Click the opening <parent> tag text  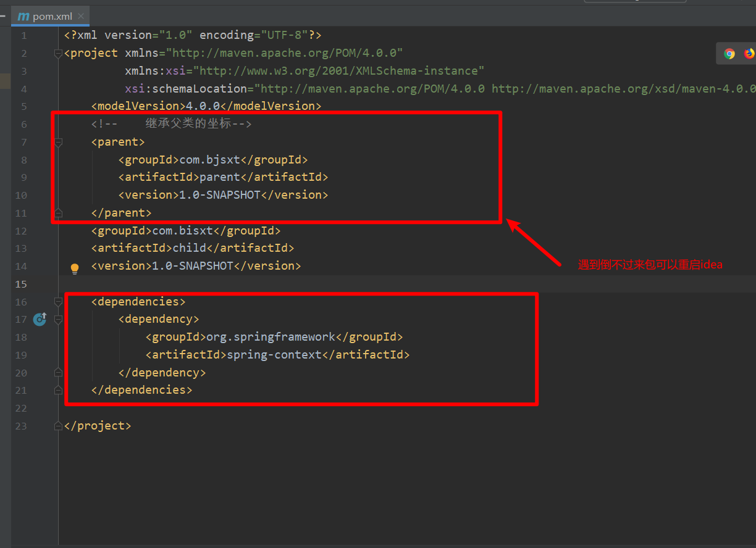(118, 142)
